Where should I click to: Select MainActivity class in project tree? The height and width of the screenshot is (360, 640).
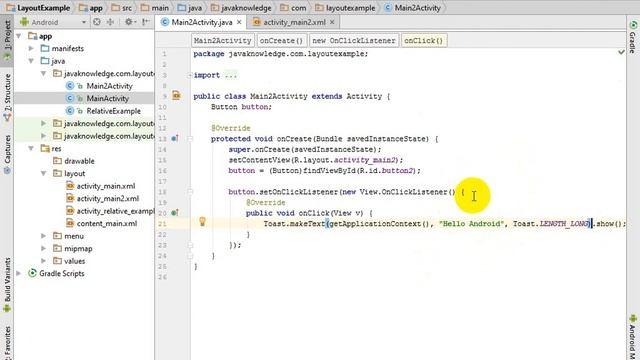pyautogui.click(x=107, y=98)
